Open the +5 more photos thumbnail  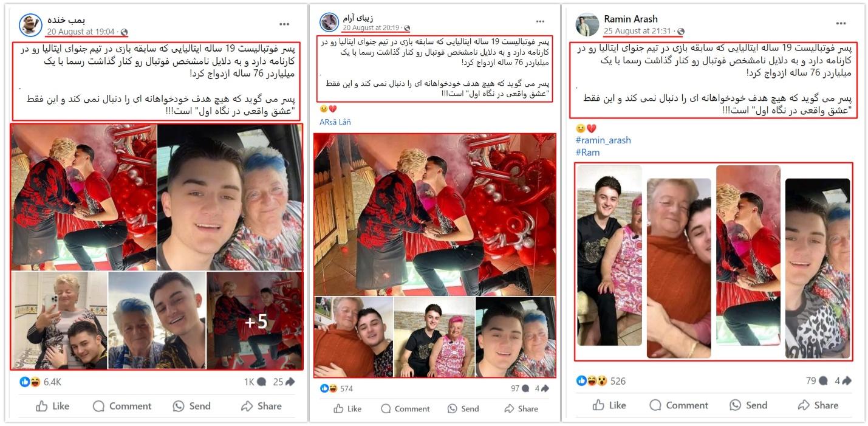point(255,320)
